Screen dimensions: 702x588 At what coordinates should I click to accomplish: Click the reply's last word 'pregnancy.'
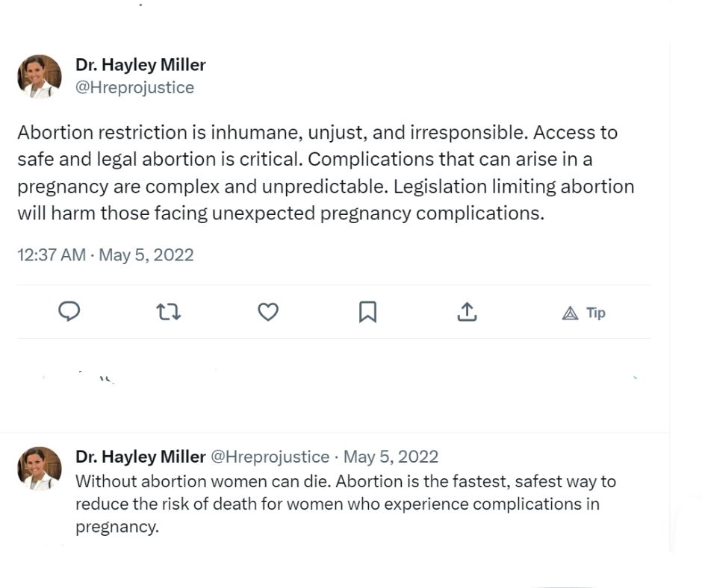(117, 527)
